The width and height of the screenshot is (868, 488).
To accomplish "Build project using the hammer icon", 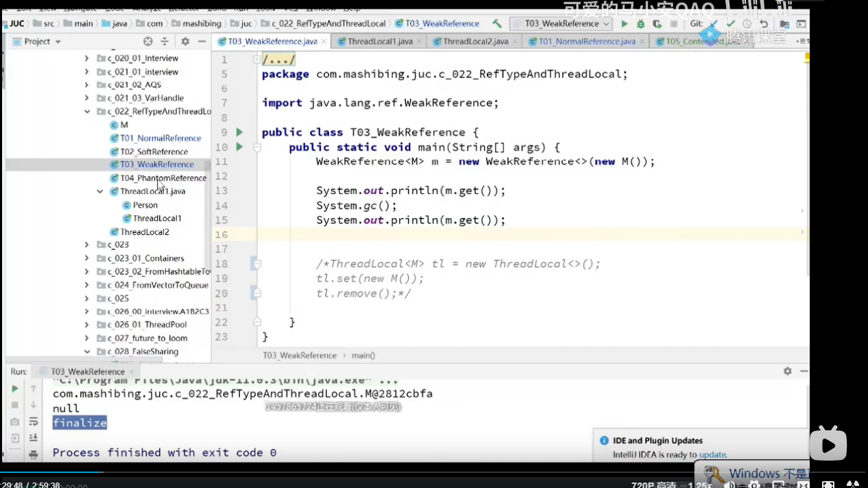I will click(497, 23).
